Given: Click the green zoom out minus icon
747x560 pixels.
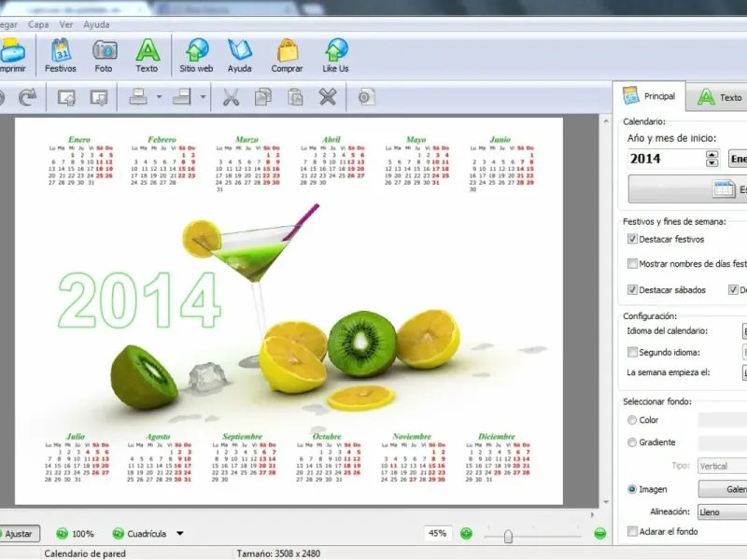Looking at the screenshot, I should [600, 533].
